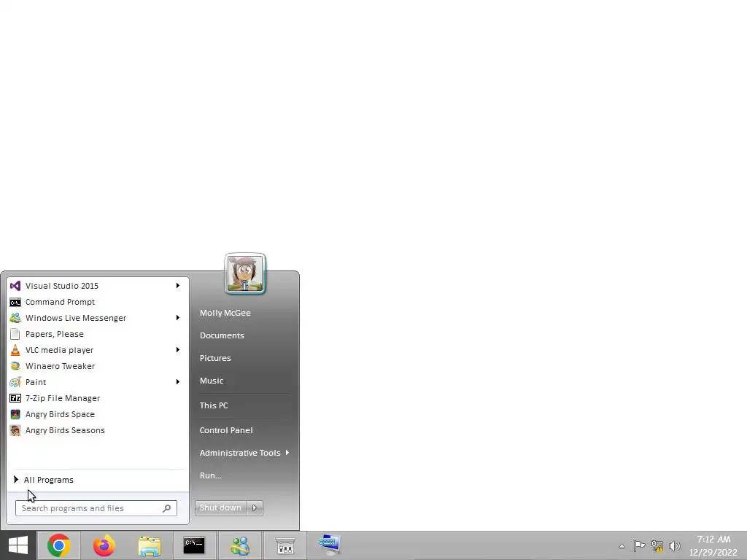This screenshot has height=560, width=747.
Task: Select the 7-Zip File Manager text entry
Action: 63,398
